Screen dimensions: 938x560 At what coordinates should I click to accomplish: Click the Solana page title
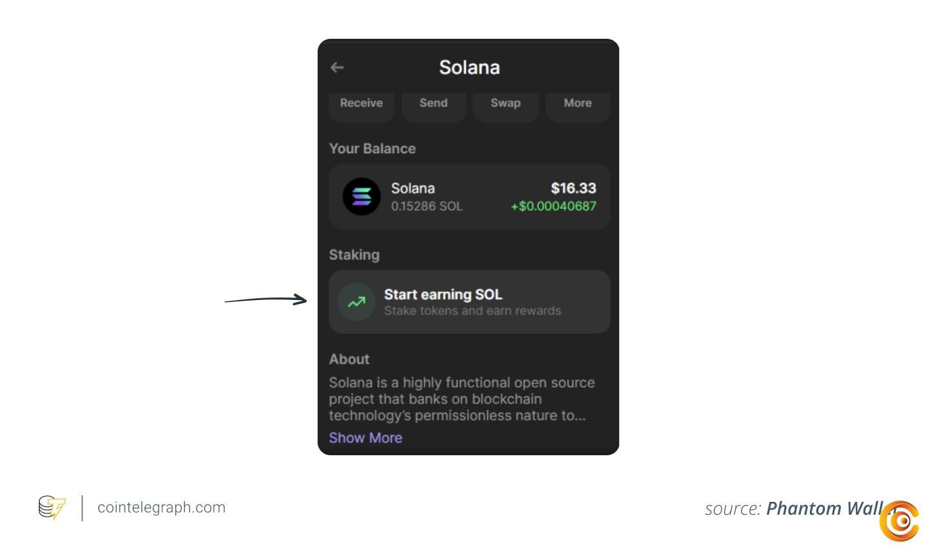pyautogui.click(x=470, y=67)
